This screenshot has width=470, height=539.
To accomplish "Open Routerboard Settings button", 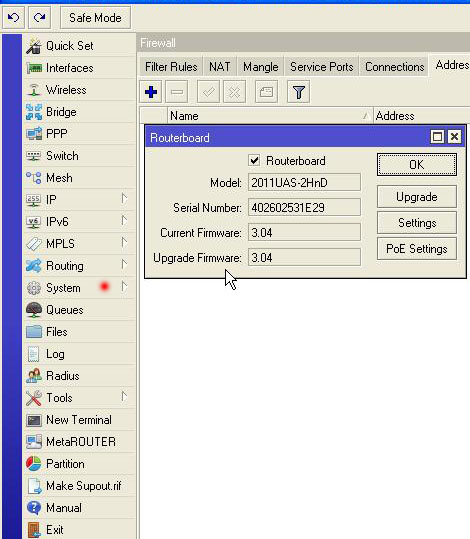I will tap(417, 223).
